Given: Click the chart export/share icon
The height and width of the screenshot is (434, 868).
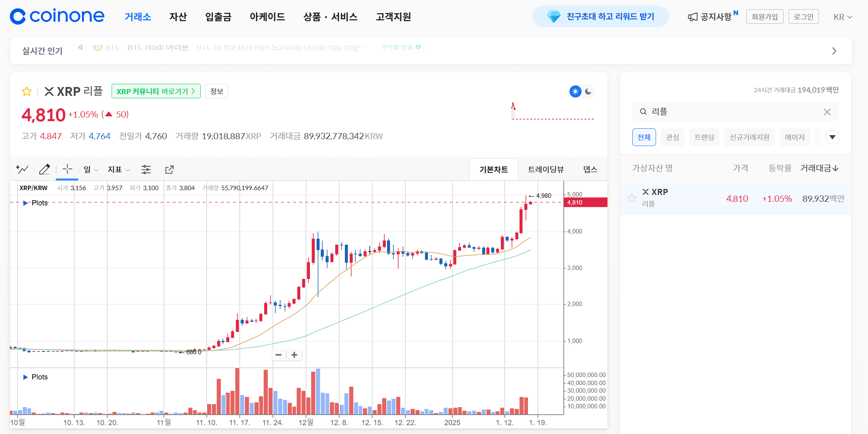Looking at the screenshot, I should coord(169,169).
